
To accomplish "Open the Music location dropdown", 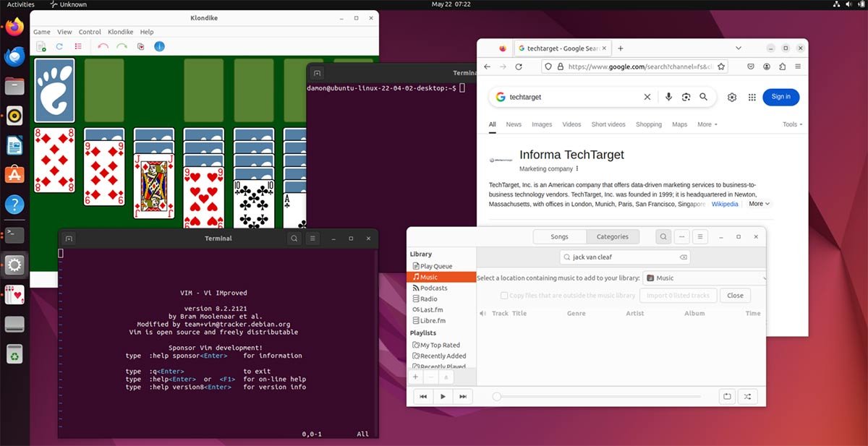I will coord(704,278).
